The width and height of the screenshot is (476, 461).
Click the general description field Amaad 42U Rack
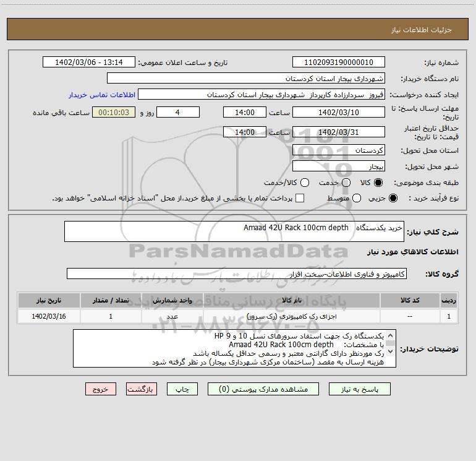[234, 231]
